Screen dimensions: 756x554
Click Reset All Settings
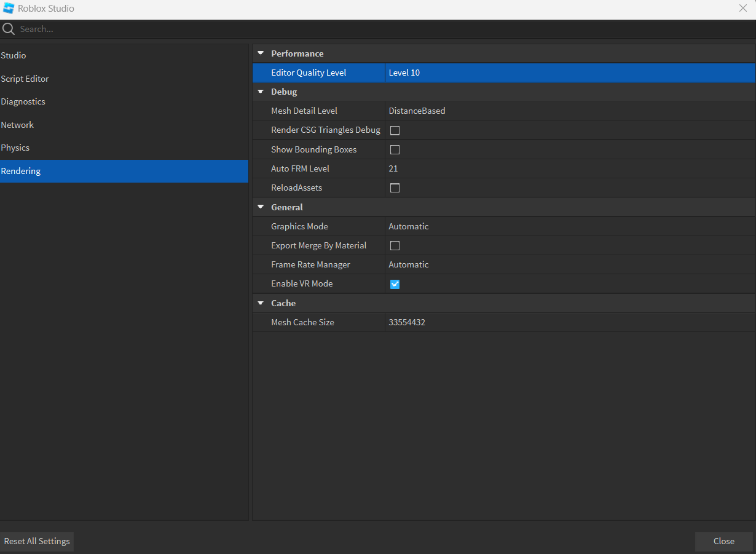(x=37, y=541)
